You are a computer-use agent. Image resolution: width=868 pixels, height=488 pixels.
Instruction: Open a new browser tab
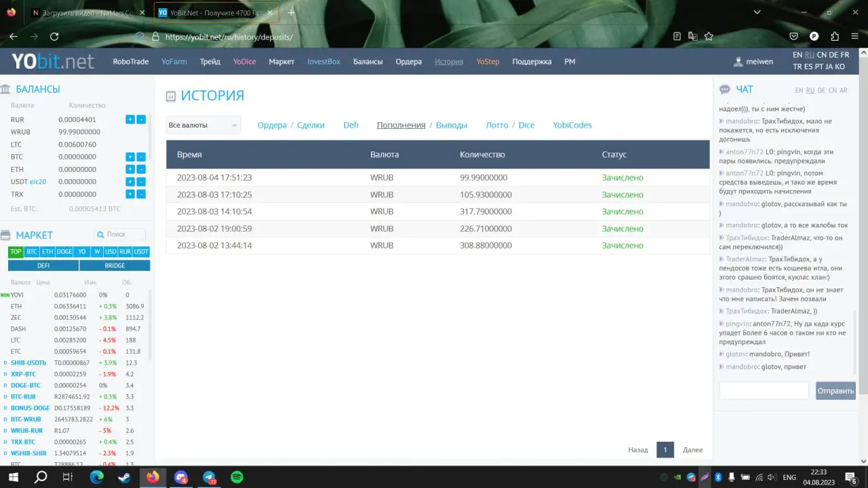tap(291, 12)
